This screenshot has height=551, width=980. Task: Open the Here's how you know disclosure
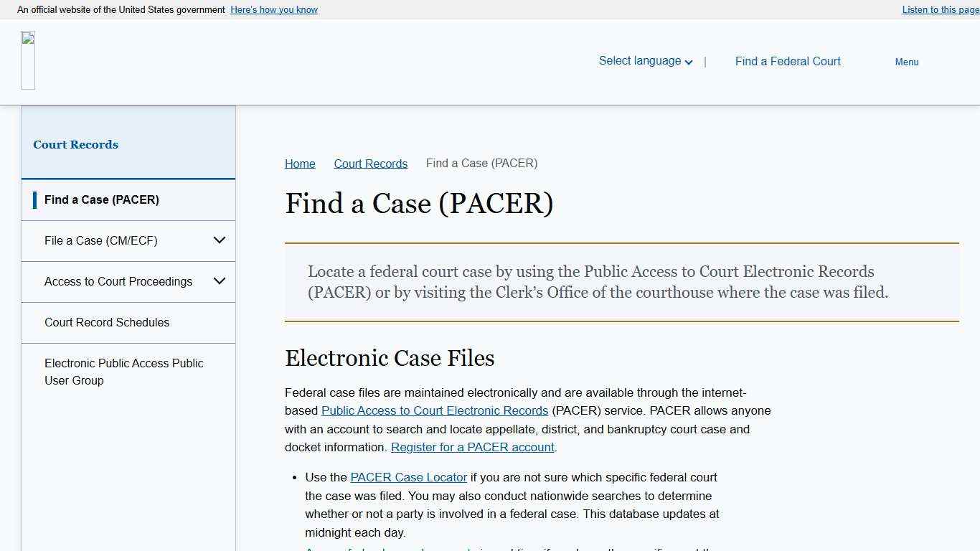tap(273, 9)
